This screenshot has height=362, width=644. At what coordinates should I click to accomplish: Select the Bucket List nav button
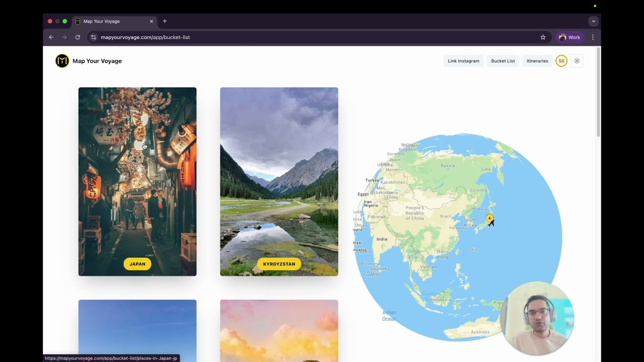503,61
